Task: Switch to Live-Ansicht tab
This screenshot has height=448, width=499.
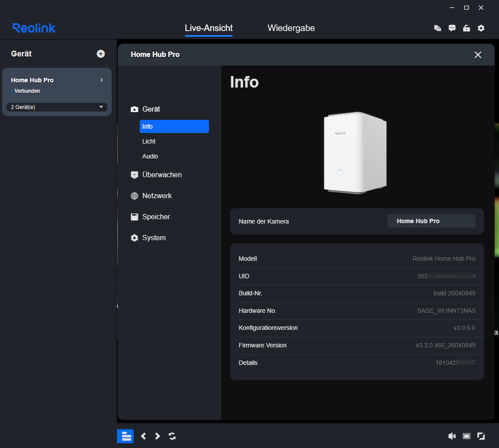Action: tap(209, 28)
